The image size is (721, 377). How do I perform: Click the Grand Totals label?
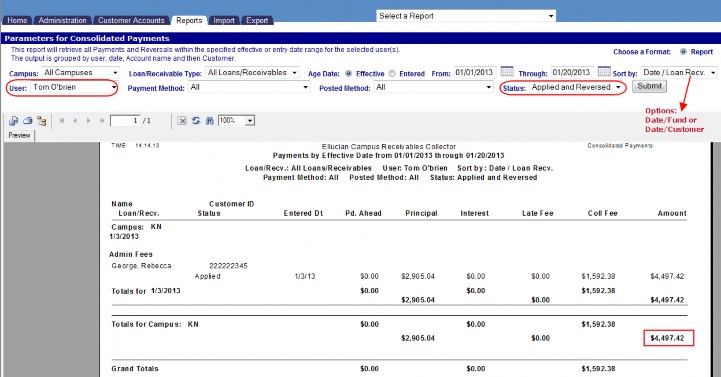(135, 369)
